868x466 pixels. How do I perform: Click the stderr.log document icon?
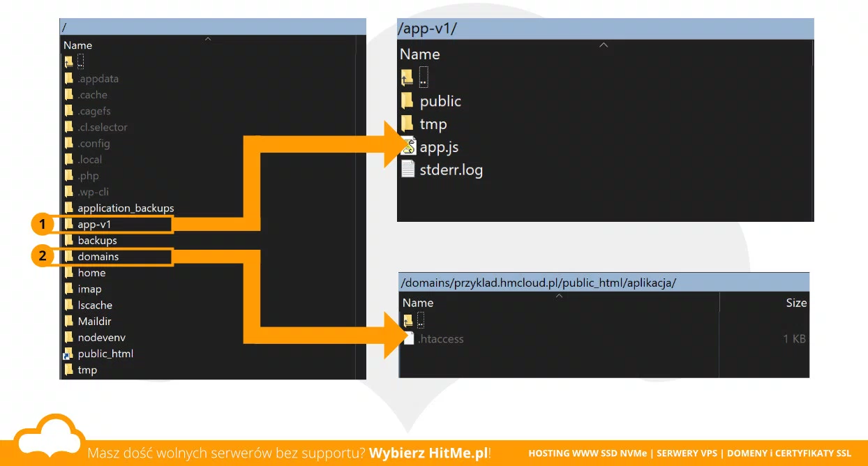pyautogui.click(x=408, y=170)
